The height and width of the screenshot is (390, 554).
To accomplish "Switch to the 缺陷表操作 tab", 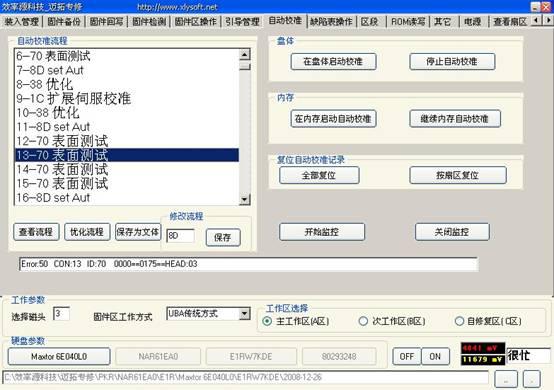I will click(331, 22).
